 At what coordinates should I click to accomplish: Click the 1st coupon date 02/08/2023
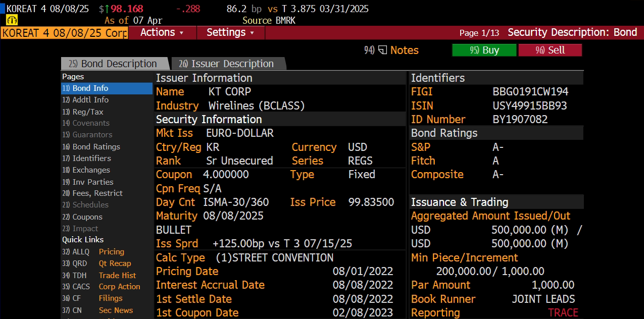tap(363, 312)
